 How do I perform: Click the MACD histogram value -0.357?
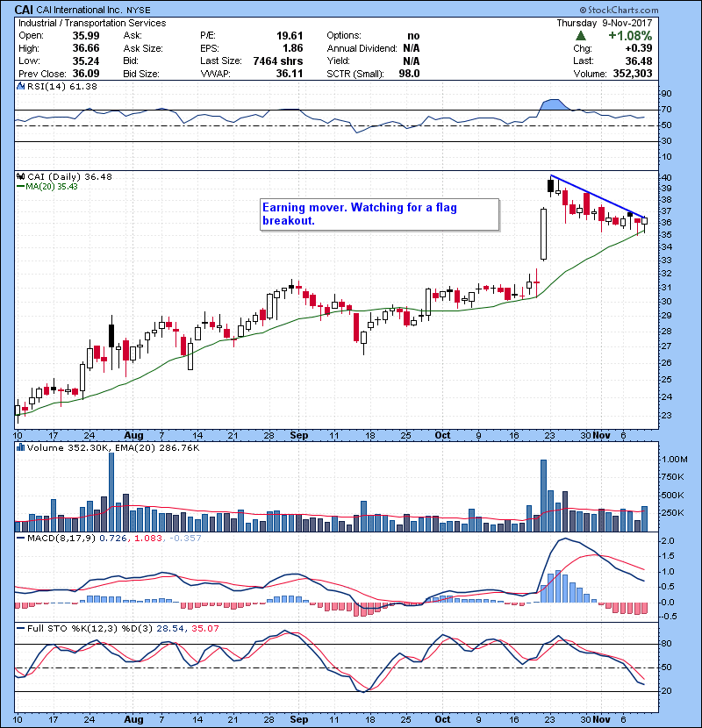point(185,539)
